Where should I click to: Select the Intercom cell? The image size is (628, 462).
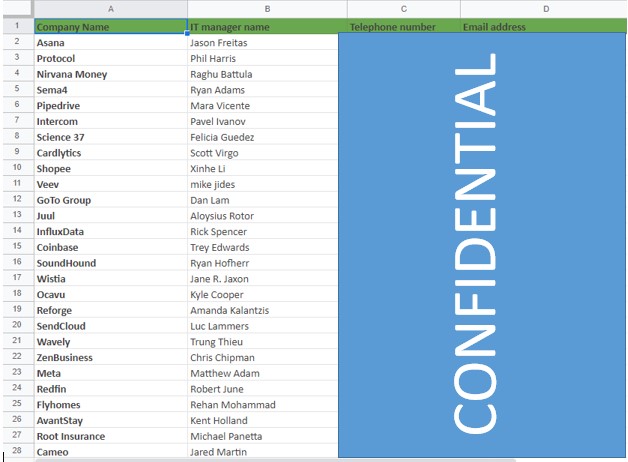click(x=111, y=121)
